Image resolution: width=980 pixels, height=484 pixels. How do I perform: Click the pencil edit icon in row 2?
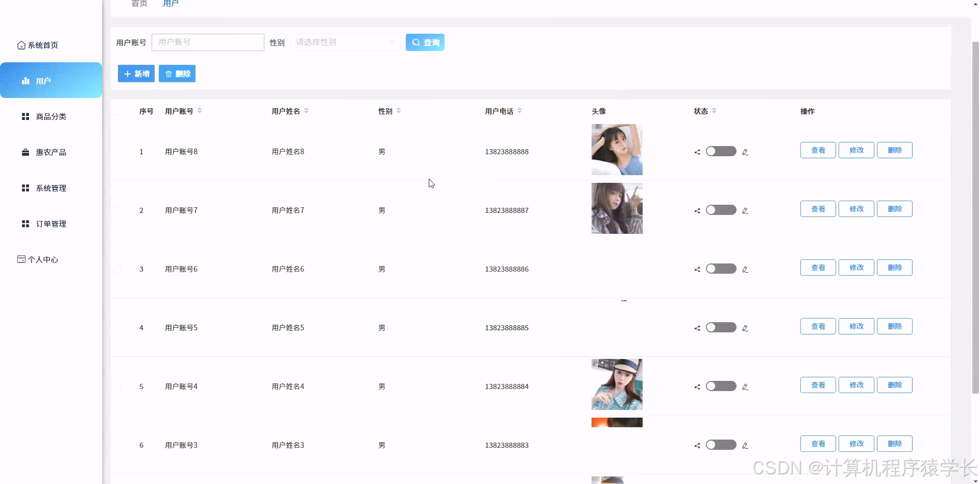[x=746, y=210]
